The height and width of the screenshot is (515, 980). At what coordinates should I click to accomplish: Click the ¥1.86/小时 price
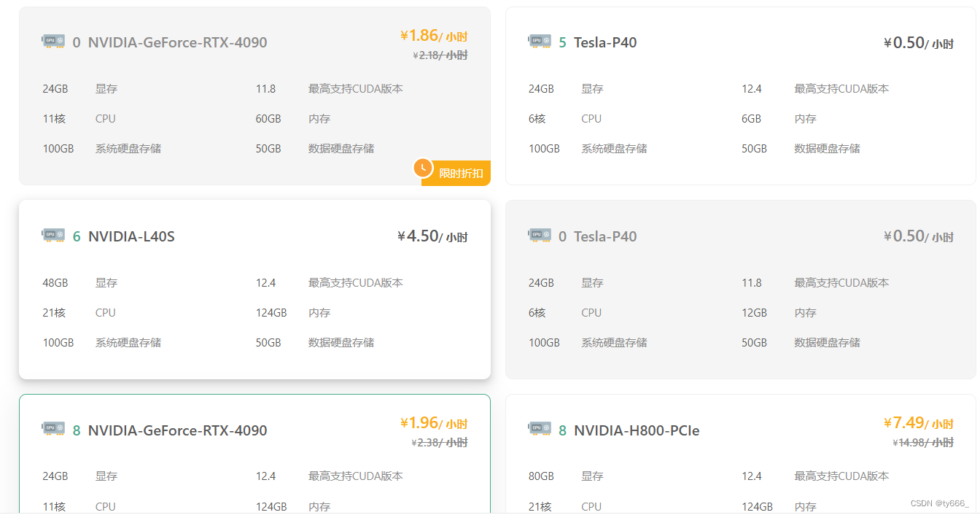[x=434, y=36]
